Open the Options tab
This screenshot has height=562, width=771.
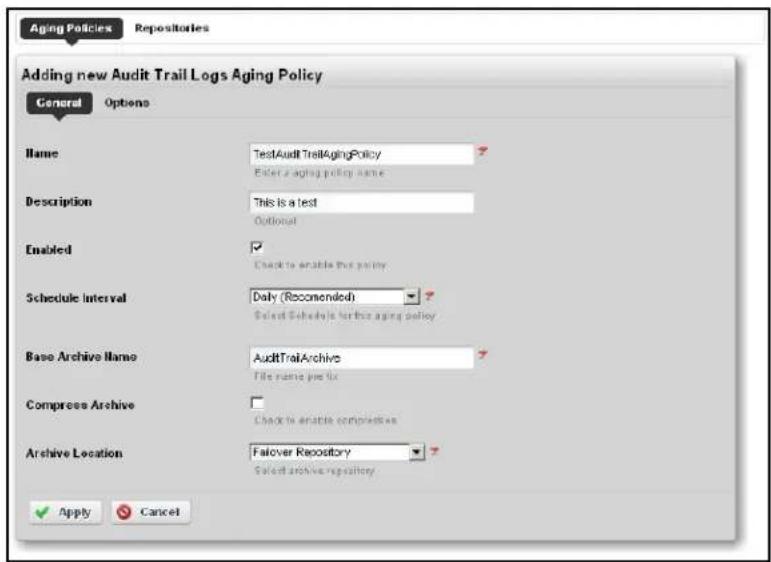(x=127, y=103)
